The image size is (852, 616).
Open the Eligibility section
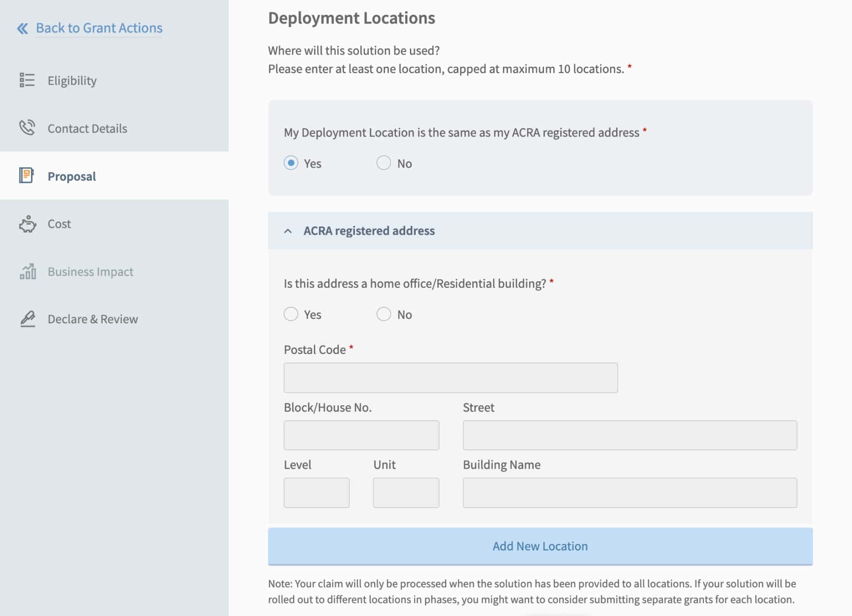pyautogui.click(x=114, y=80)
